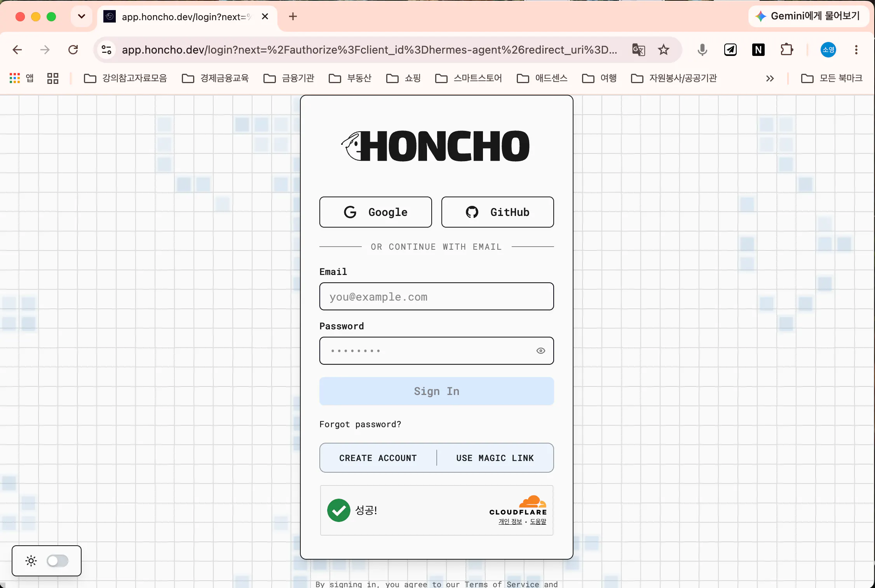875x588 pixels.
Task: Click the browser forward arrow
Action: point(45,50)
